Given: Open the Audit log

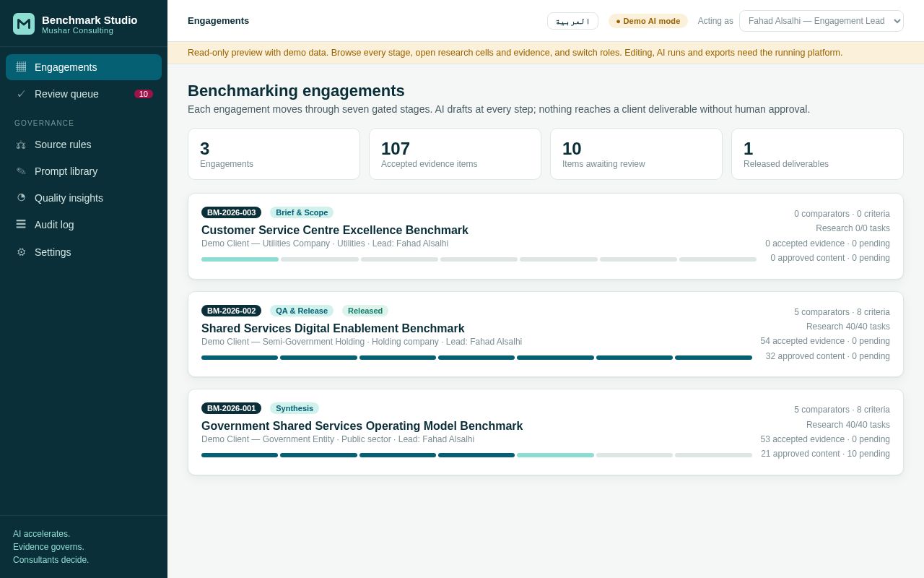Looking at the screenshot, I should pos(84,225).
